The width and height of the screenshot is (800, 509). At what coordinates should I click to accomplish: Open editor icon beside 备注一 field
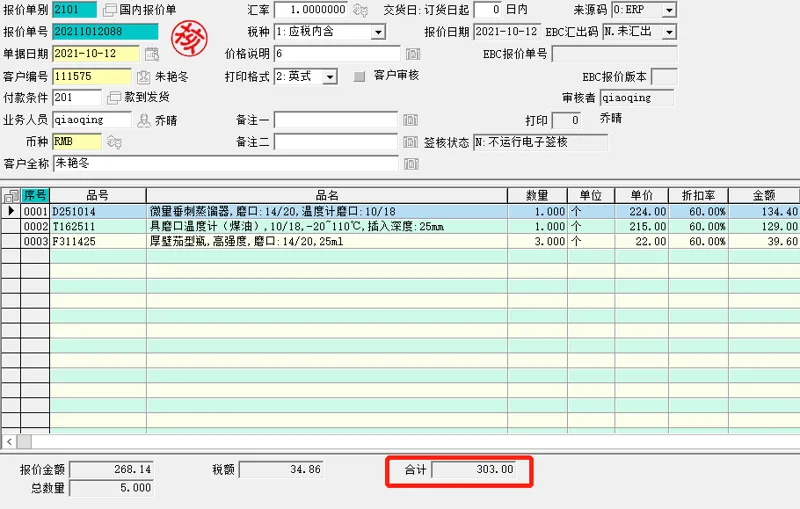[410, 120]
